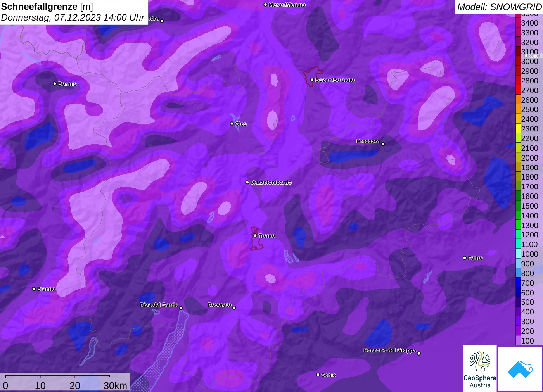Click the Riva del Garda label
Viewport: 543px width, 392px height.
tap(159, 305)
